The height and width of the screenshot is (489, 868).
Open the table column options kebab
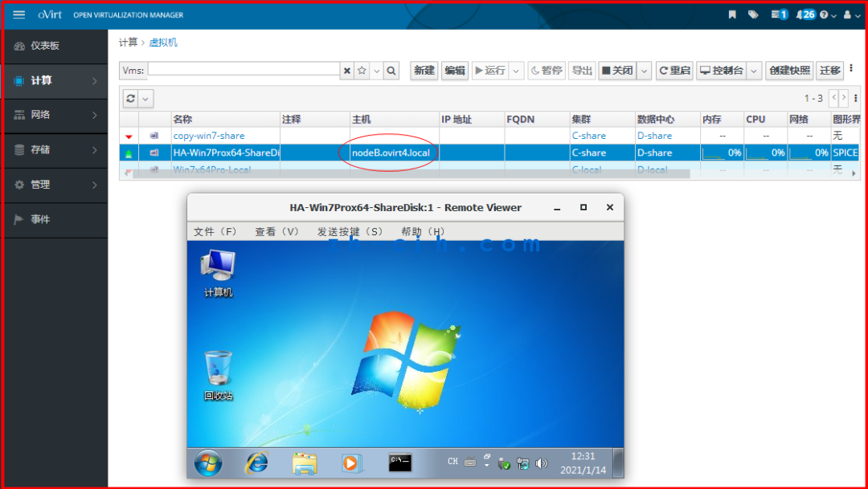click(x=856, y=98)
